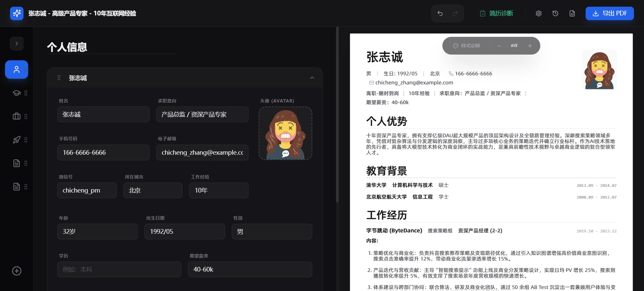Open the settings gear icon
The height and width of the screenshot is (291, 644).
539,13
